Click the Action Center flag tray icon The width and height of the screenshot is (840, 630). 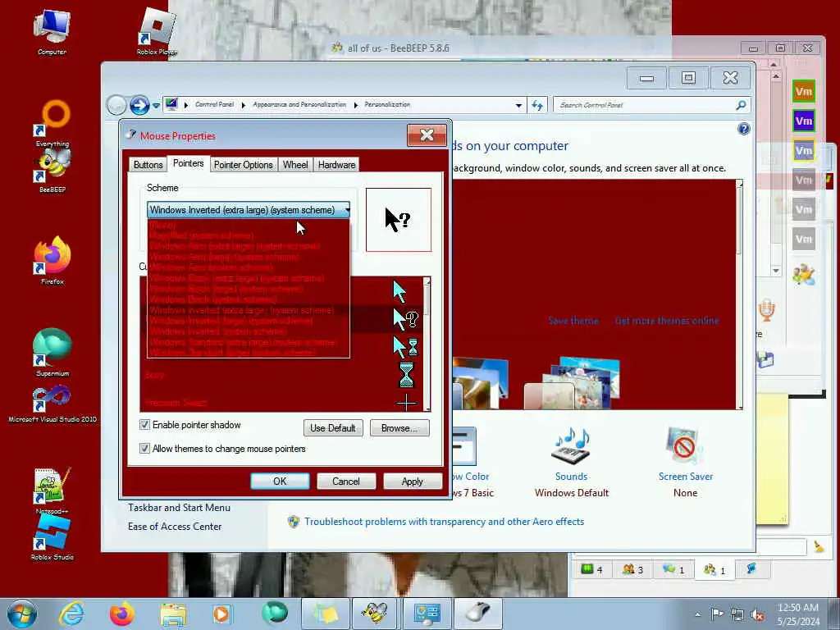pyautogui.click(x=717, y=614)
